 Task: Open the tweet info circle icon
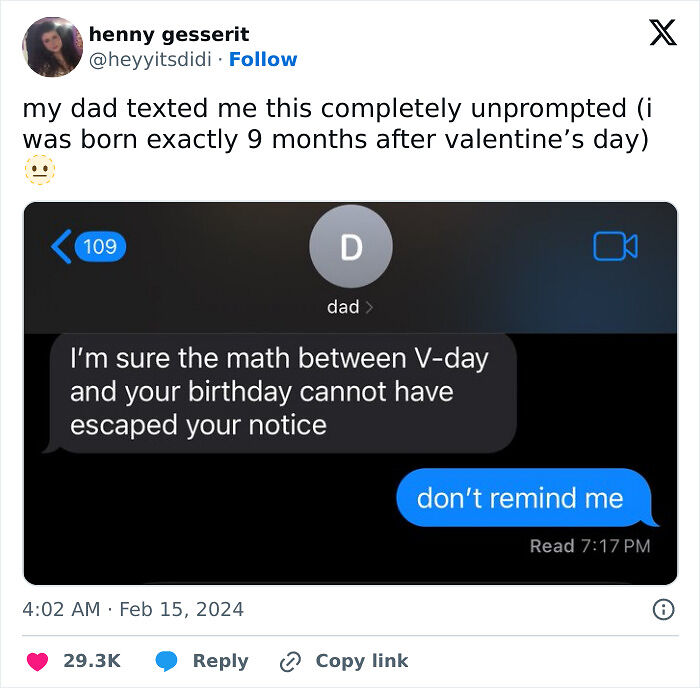point(662,609)
